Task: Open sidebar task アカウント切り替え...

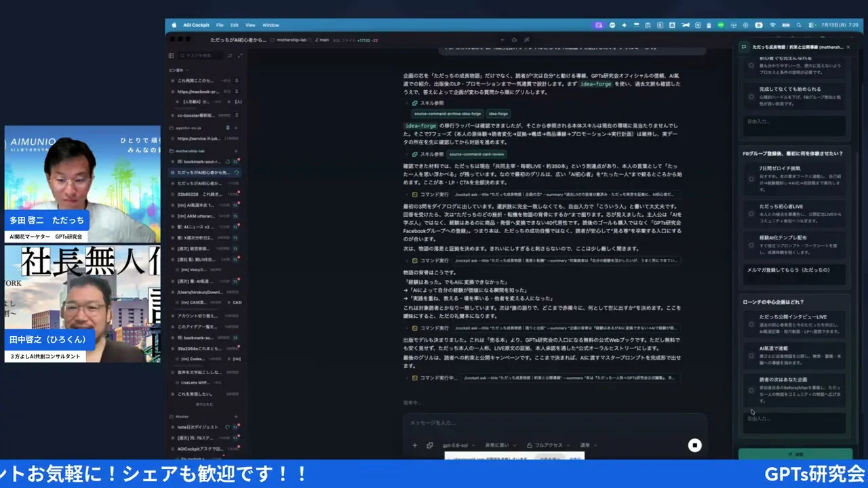Action: tap(205, 316)
